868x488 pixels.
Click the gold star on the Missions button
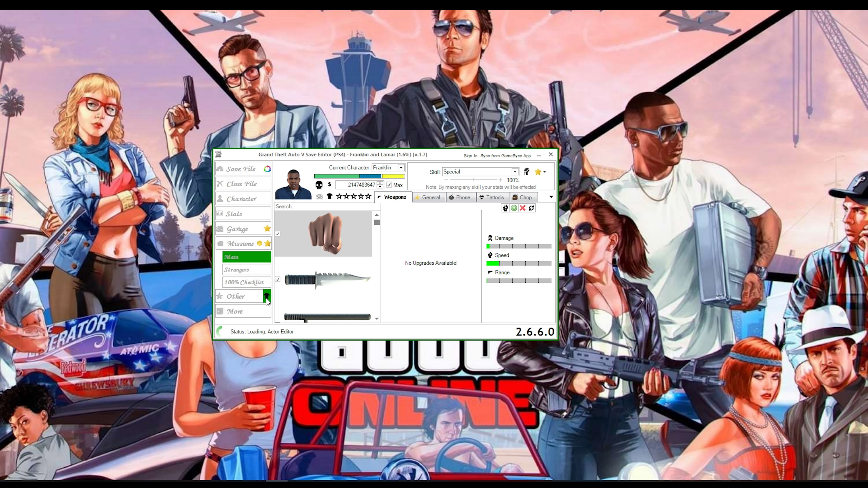267,243
